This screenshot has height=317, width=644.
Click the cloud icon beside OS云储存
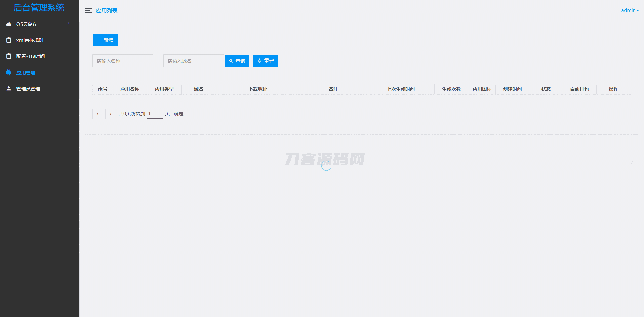click(x=8, y=24)
